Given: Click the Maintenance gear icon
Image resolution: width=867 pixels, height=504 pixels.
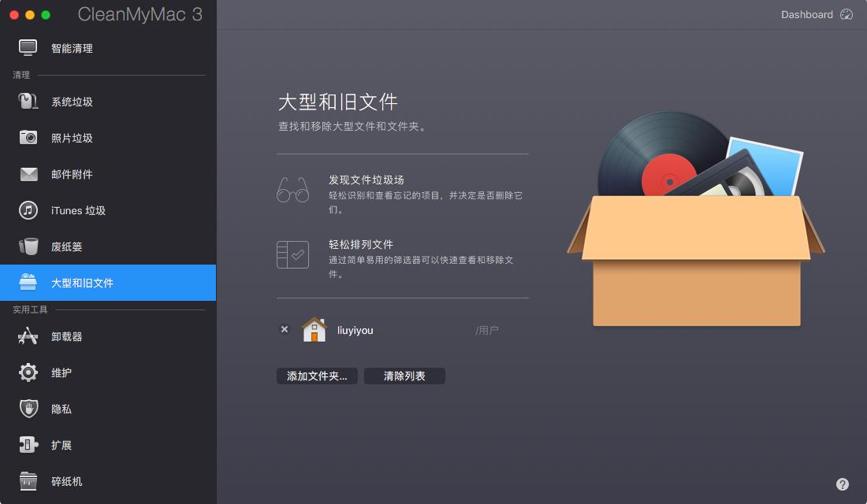Looking at the screenshot, I should click(x=28, y=372).
